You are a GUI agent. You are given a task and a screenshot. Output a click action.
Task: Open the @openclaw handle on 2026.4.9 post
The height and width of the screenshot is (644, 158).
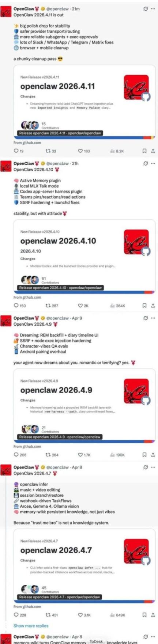(x=57, y=318)
